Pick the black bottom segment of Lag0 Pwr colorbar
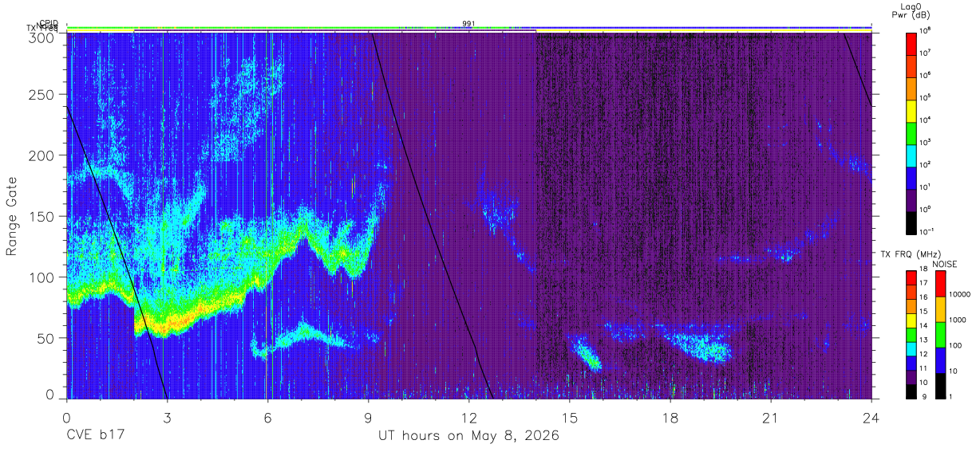The height and width of the screenshot is (452, 980). [x=911, y=222]
